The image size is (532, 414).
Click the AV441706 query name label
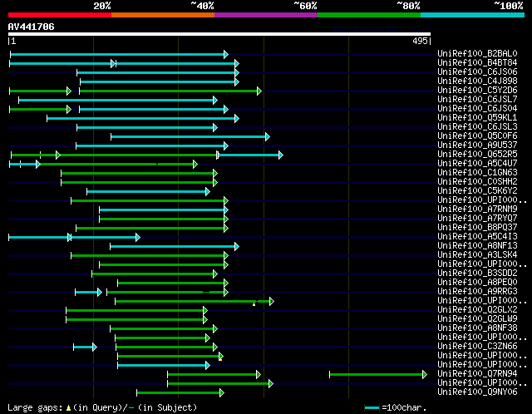pyautogui.click(x=32, y=27)
